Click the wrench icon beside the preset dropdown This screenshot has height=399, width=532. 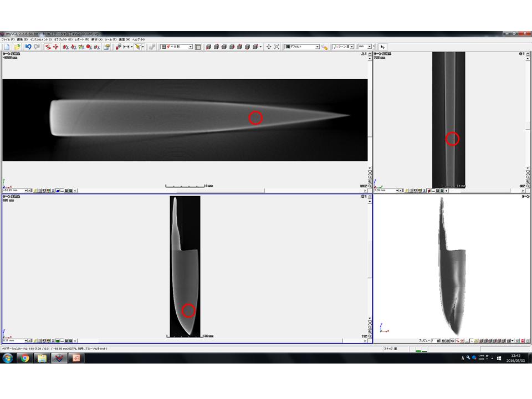tap(325, 47)
